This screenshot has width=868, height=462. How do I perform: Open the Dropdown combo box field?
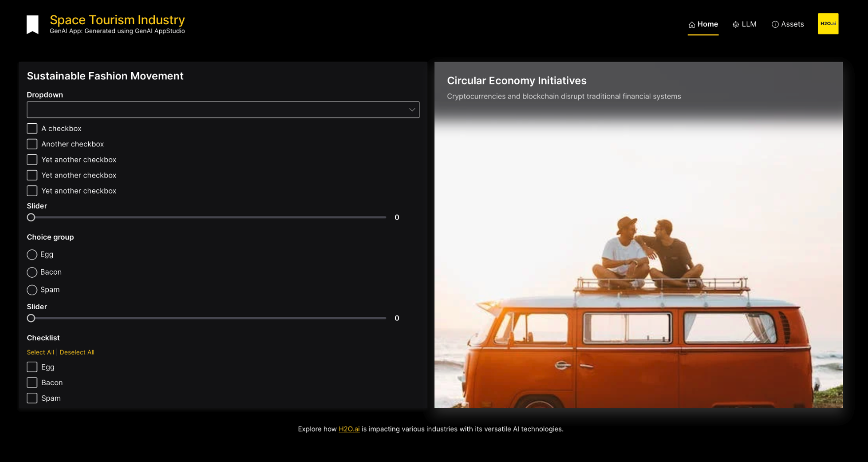tap(217, 110)
